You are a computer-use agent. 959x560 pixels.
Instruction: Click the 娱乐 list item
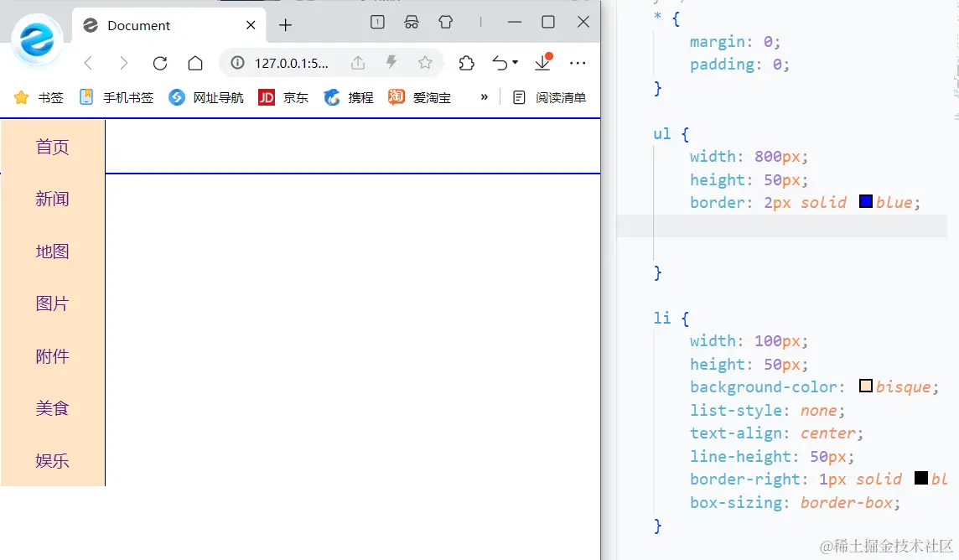53,460
